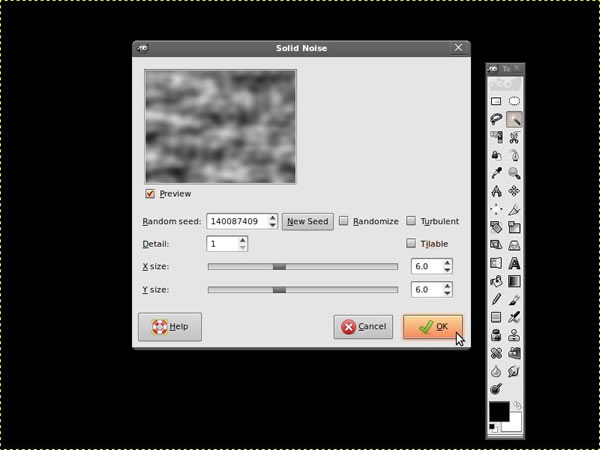Select the Free Select lasso tool
This screenshot has height=450, width=600.
click(496, 119)
